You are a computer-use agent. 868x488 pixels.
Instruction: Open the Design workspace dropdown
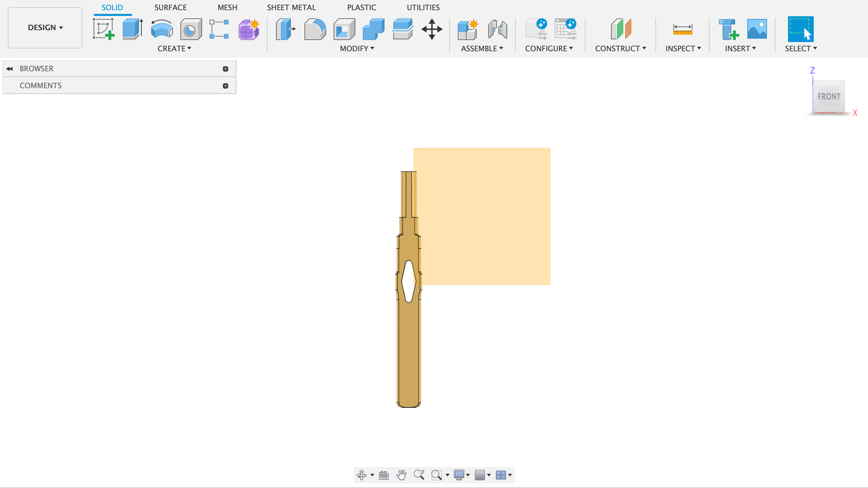45,28
